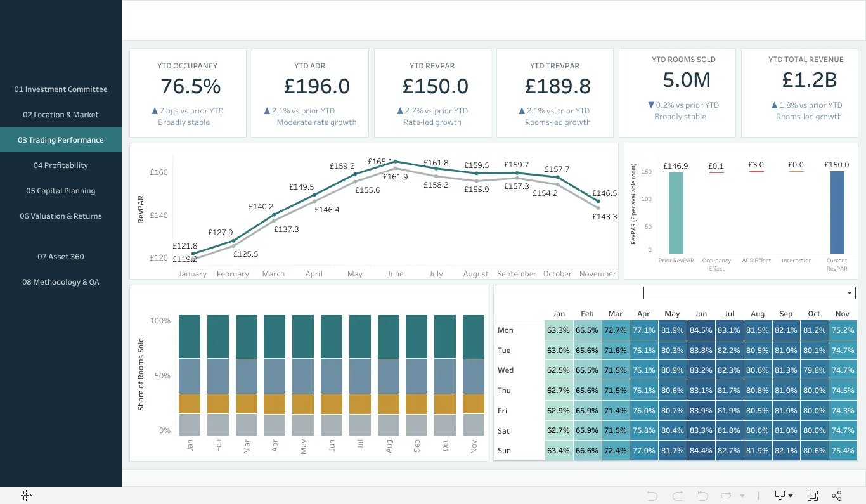Click the Tableau logo icon in footer

pyautogui.click(x=27, y=496)
